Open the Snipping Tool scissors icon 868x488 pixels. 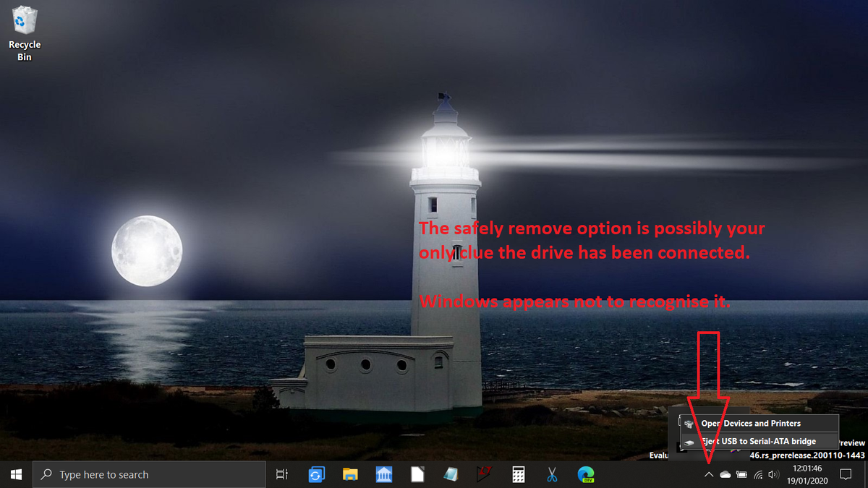[x=552, y=474]
